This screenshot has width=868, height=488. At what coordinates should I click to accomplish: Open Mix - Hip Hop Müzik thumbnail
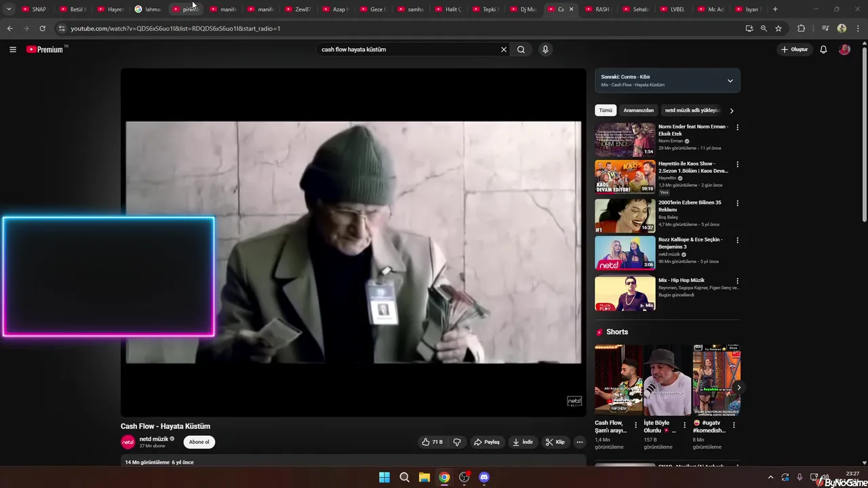tap(625, 293)
